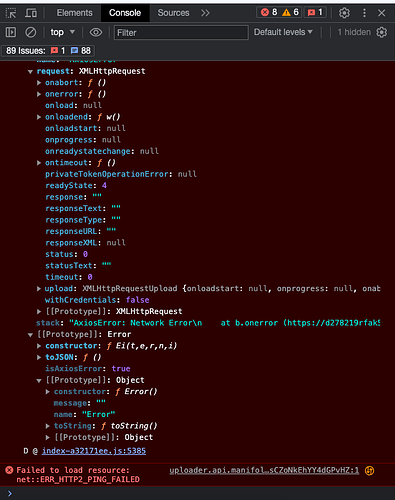Expand the constructor: Ei(t,e,r,n,i) property
This screenshot has width=395, height=500.
tap(39, 346)
